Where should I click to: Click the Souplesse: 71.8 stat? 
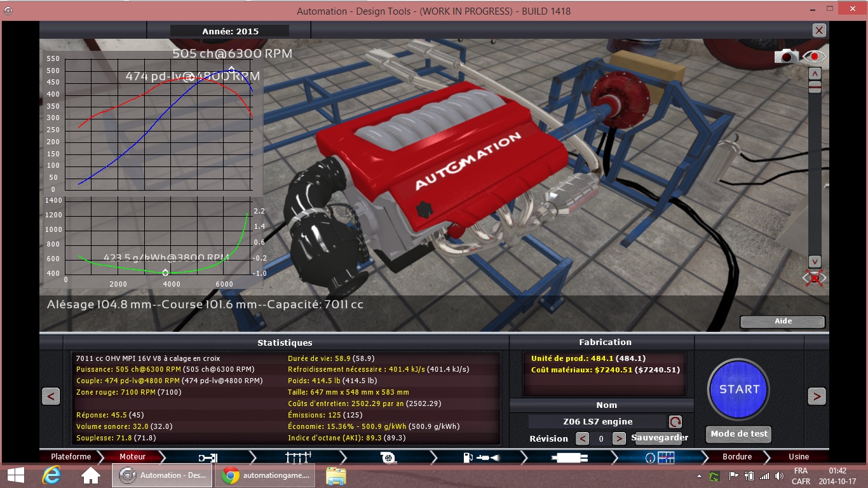coord(116,438)
